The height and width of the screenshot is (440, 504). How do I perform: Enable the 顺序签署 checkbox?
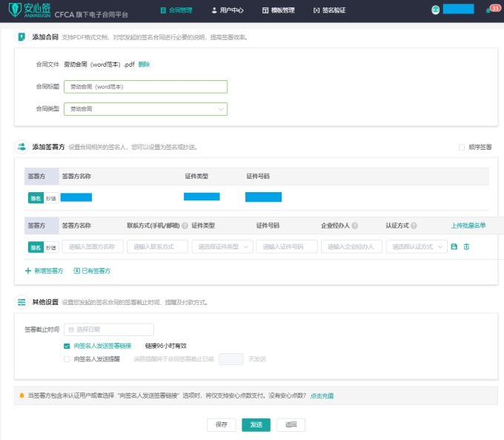pyautogui.click(x=462, y=147)
